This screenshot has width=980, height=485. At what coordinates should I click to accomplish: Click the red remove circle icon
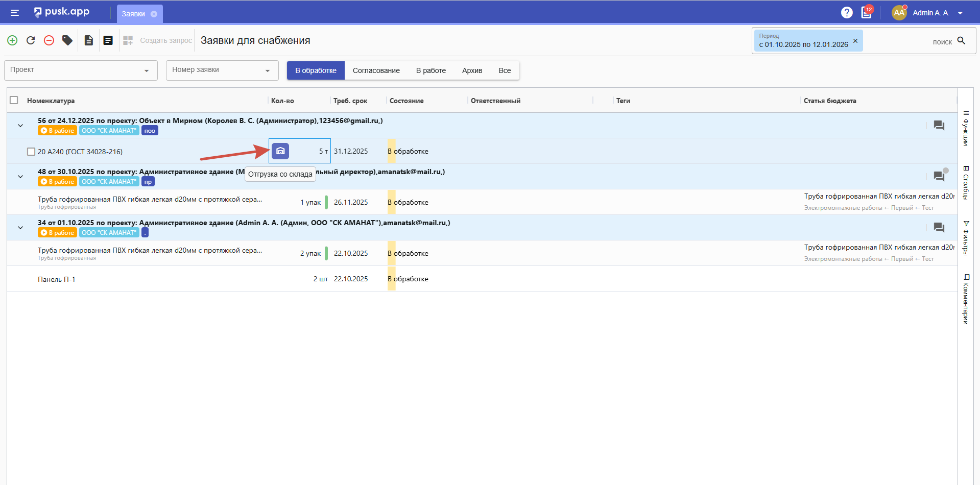pyautogui.click(x=49, y=40)
